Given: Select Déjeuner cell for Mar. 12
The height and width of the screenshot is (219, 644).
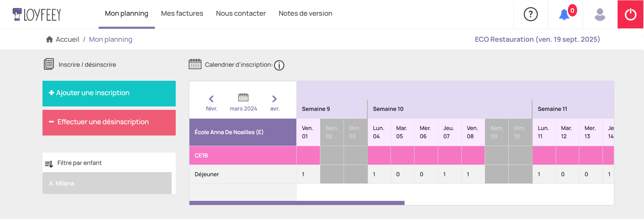Looking at the screenshot, I should click(x=567, y=174).
